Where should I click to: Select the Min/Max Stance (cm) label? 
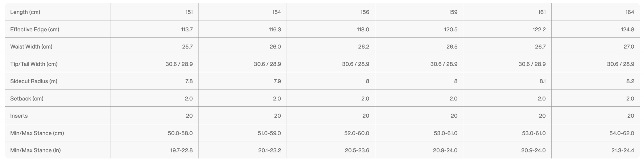tap(37, 133)
